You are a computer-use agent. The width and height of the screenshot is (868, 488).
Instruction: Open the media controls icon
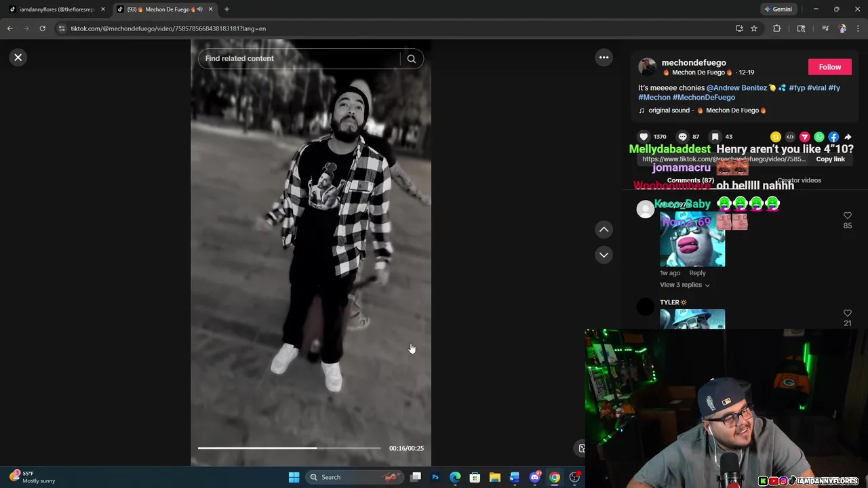(x=825, y=28)
